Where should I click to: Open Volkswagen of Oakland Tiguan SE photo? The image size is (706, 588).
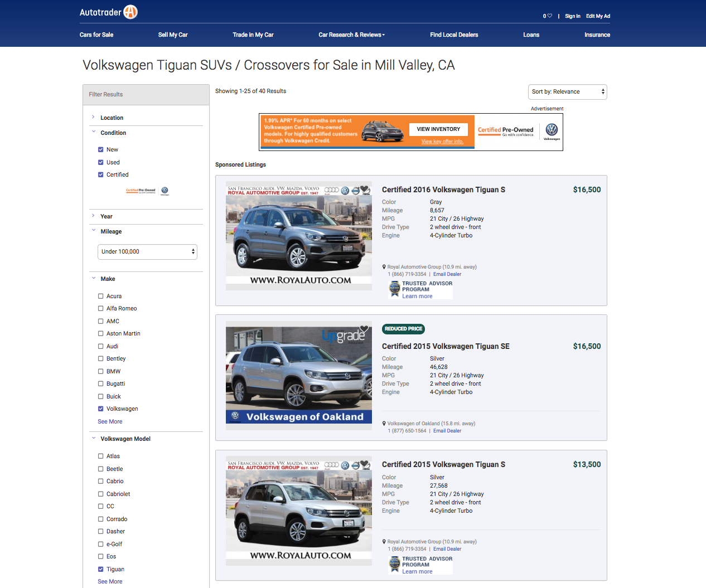[x=299, y=375]
